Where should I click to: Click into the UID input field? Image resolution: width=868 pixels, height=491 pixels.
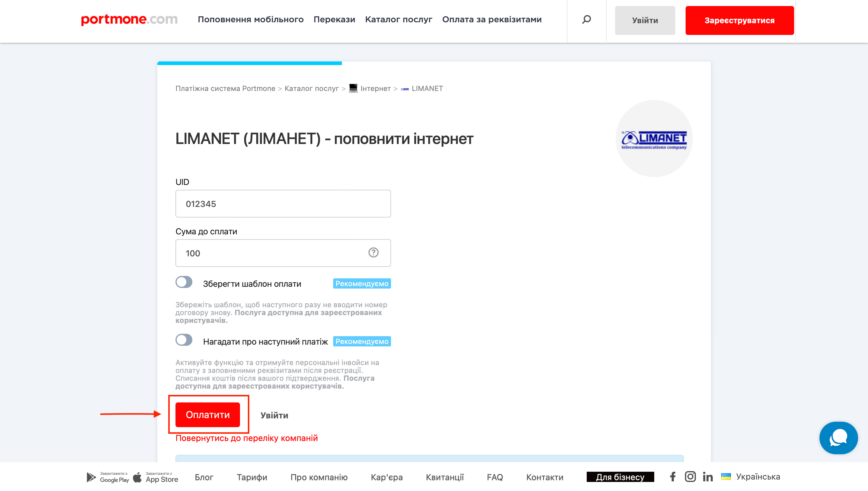click(x=283, y=204)
